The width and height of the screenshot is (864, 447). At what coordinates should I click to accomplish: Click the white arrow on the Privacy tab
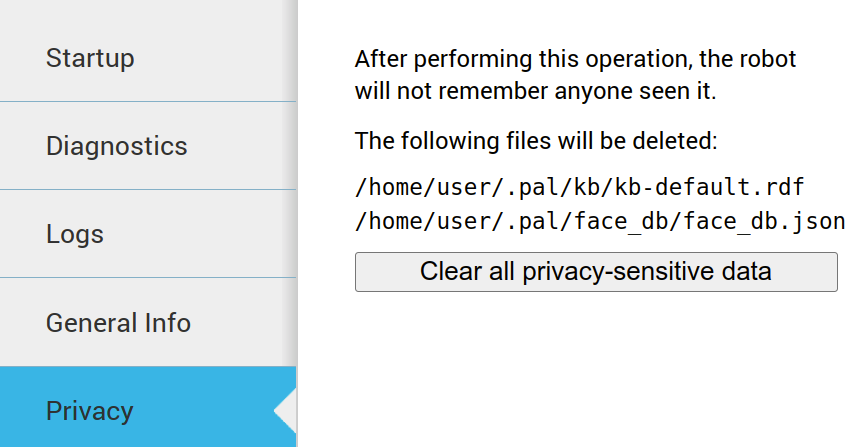pos(286,411)
